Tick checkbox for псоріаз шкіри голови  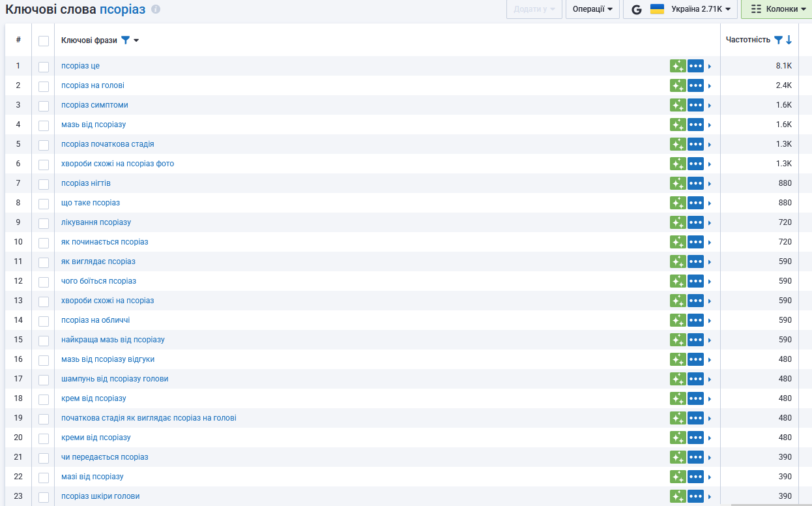[x=44, y=497]
